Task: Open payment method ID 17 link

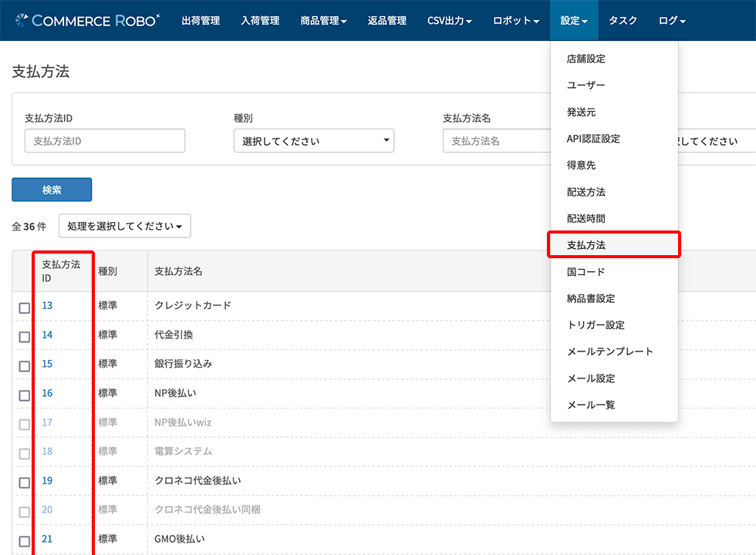Action: [47, 422]
